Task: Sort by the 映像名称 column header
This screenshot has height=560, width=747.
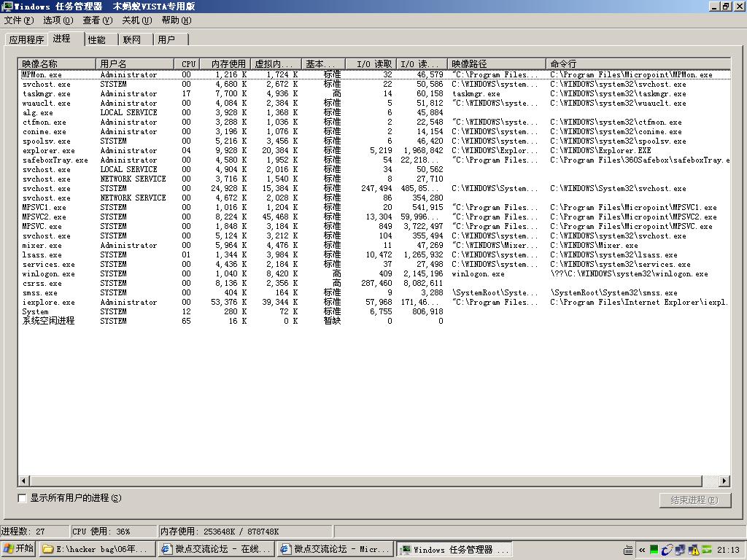Action: (57, 64)
